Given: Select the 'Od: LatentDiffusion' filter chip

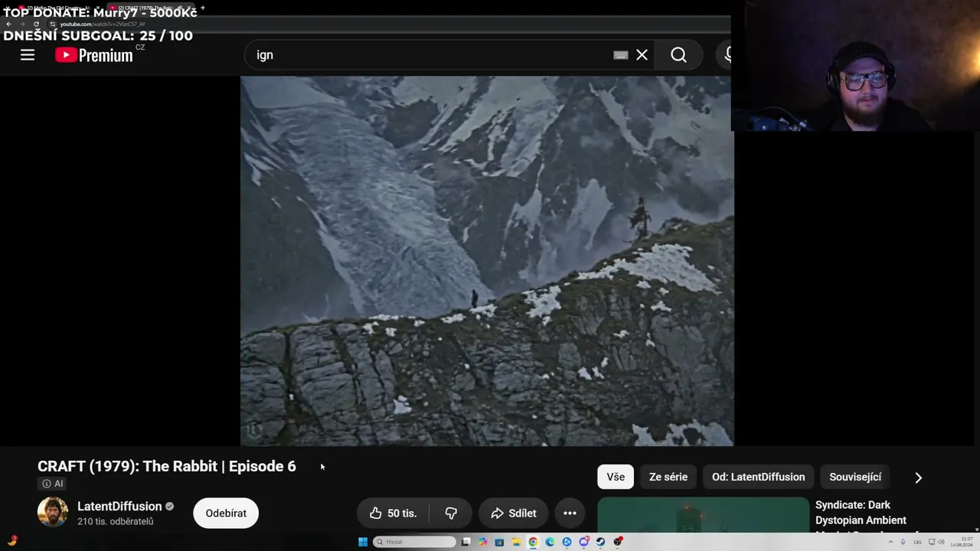Looking at the screenshot, I should [x=758, y=477].
